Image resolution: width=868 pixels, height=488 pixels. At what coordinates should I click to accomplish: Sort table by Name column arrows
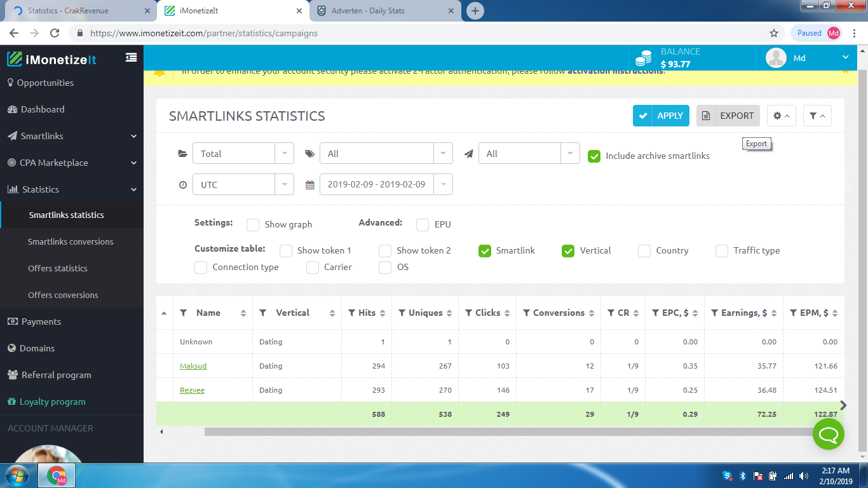coord(243,313)
